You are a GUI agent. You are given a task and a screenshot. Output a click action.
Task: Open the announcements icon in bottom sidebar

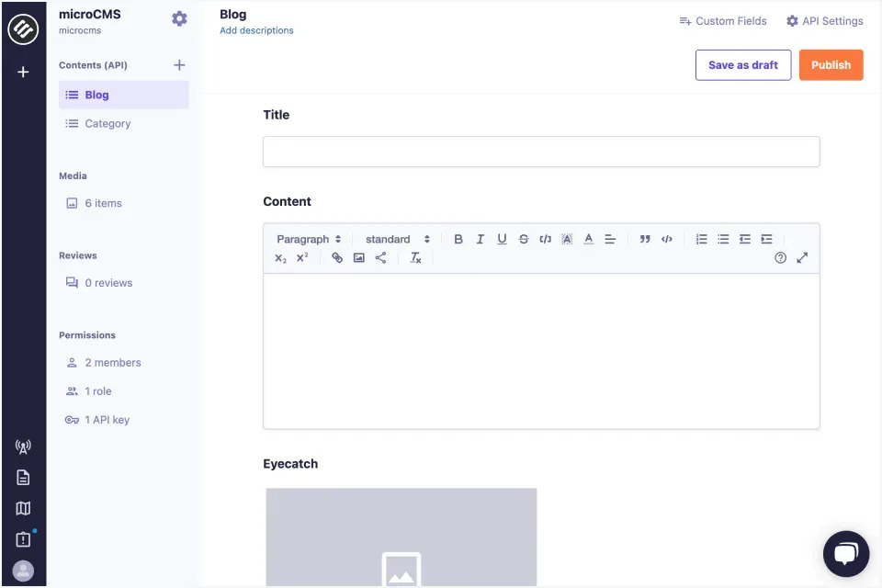(x=22, y=447)
